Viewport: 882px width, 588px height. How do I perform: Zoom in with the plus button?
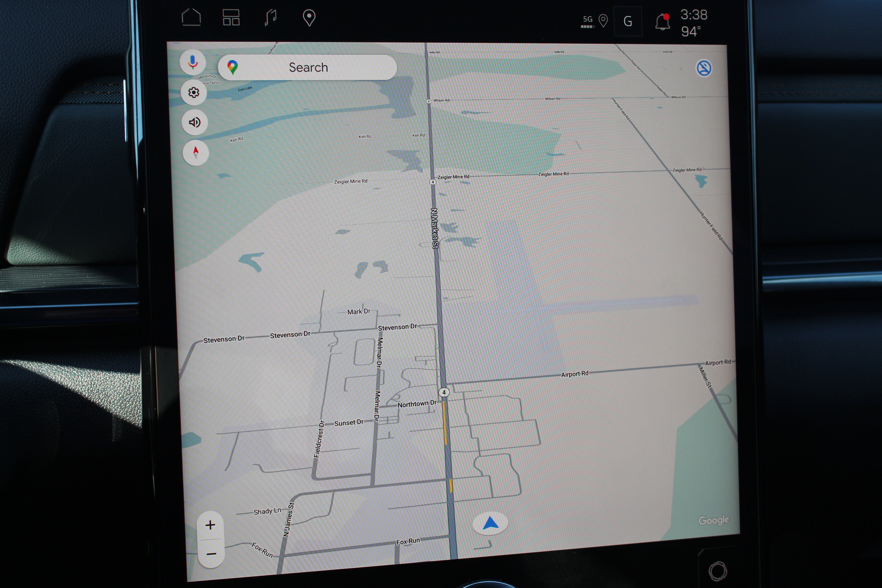point(210,525)
